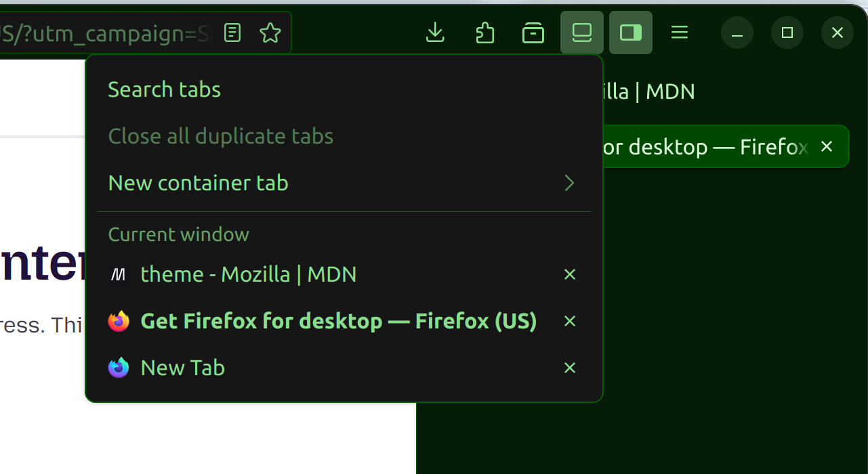Close the Firefox desktop tab in sidebar

[827, 146]
